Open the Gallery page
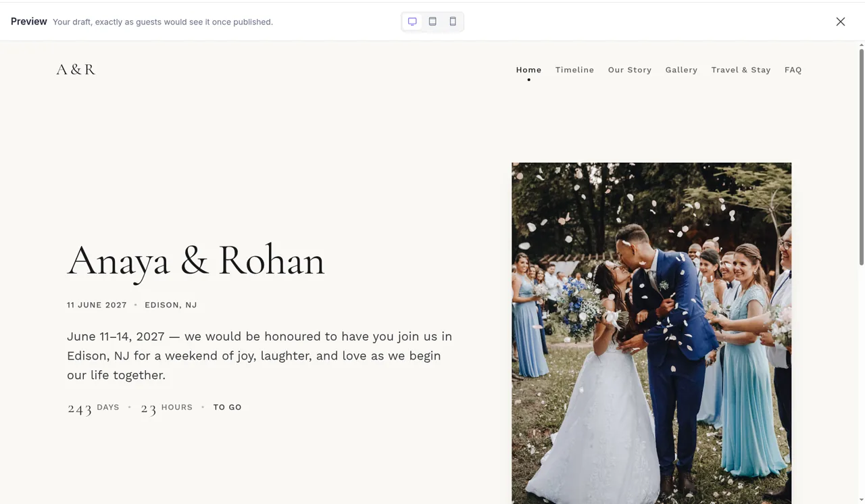This screenshot has width=865, height=504. 681,70
